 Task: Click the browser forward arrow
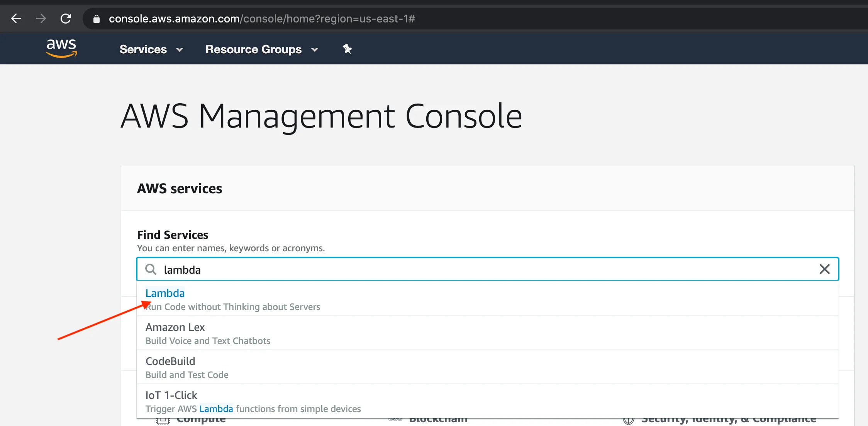click(41, 18)
